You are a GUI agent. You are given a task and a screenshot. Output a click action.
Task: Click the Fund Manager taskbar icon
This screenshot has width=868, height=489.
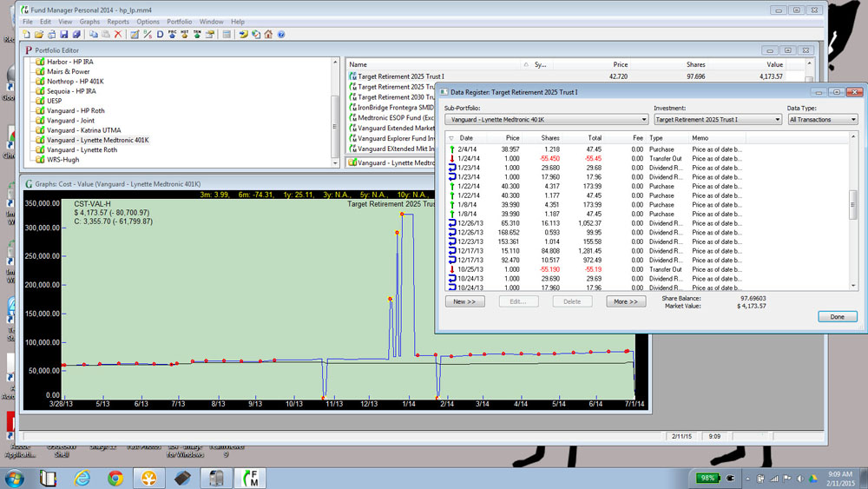(250, 478)
